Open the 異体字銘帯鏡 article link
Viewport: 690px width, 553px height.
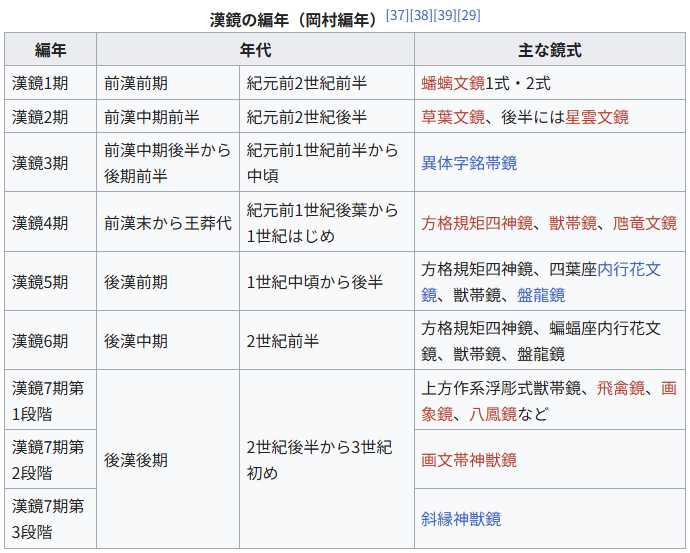pos(469,162)
